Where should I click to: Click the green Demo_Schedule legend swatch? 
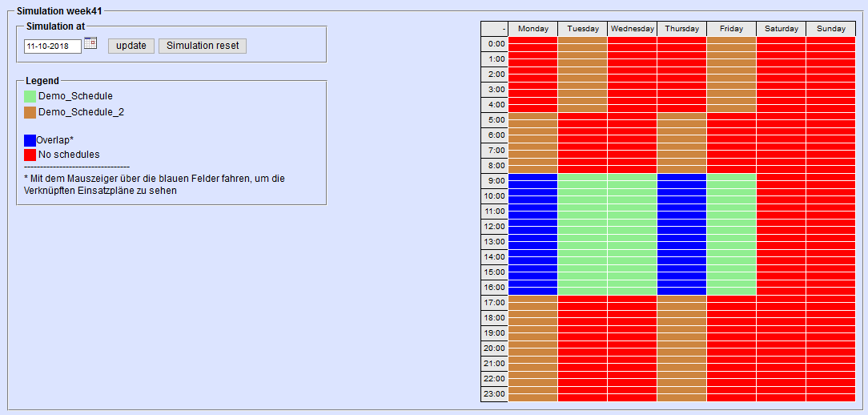click(30, 97)
